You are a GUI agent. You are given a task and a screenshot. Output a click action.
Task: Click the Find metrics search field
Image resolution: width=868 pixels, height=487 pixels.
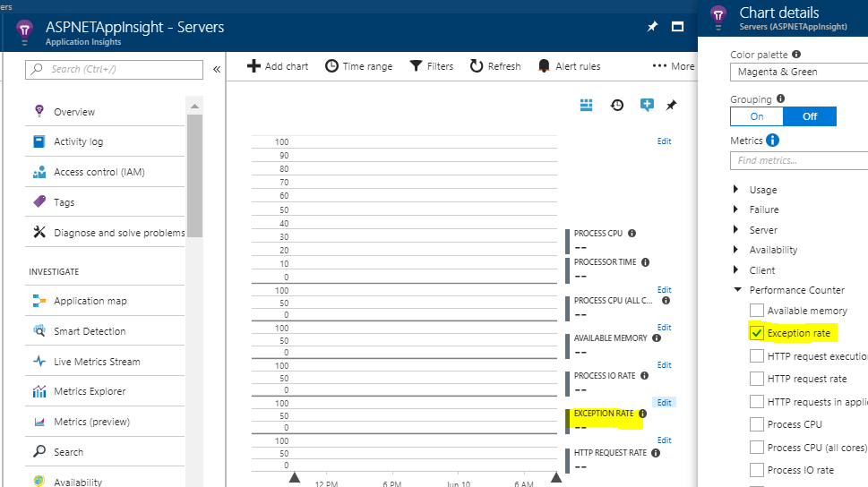coord(799,160)
